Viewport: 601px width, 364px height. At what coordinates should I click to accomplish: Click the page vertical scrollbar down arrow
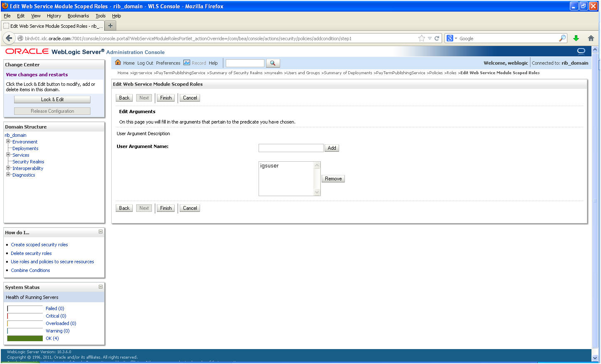click(x=595, y=357)
